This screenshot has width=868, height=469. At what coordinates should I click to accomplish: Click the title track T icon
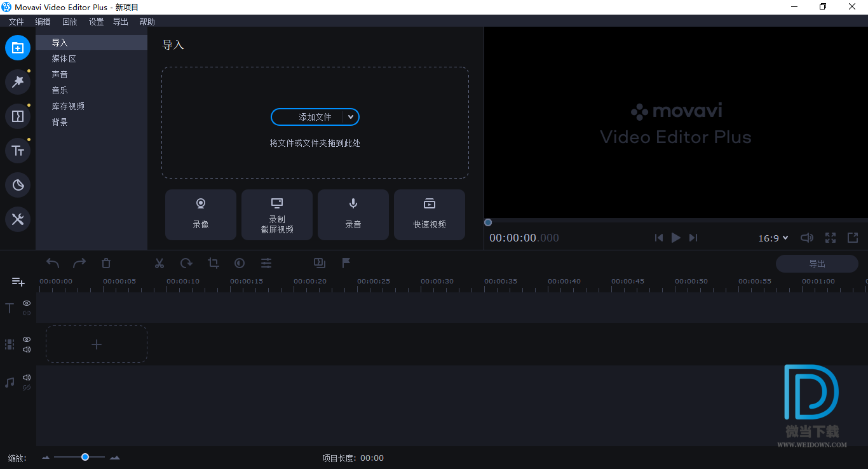coord(10,308)
